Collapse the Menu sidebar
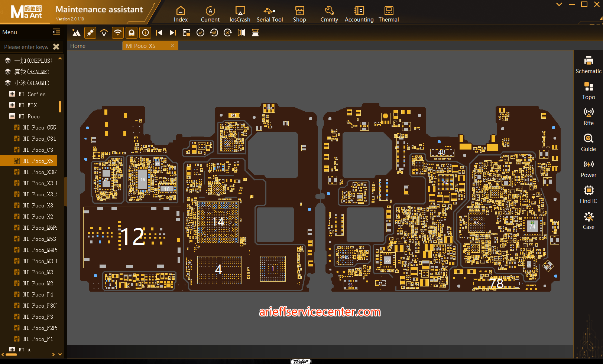This screenshot has width=603, height=364. click(56, 32)
